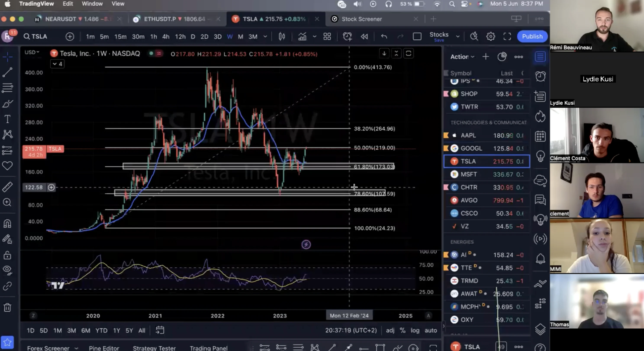Open the Alerts alarm clock sidebar icon
The width and height of the screenshot is (644, 351).
[540, 76]
